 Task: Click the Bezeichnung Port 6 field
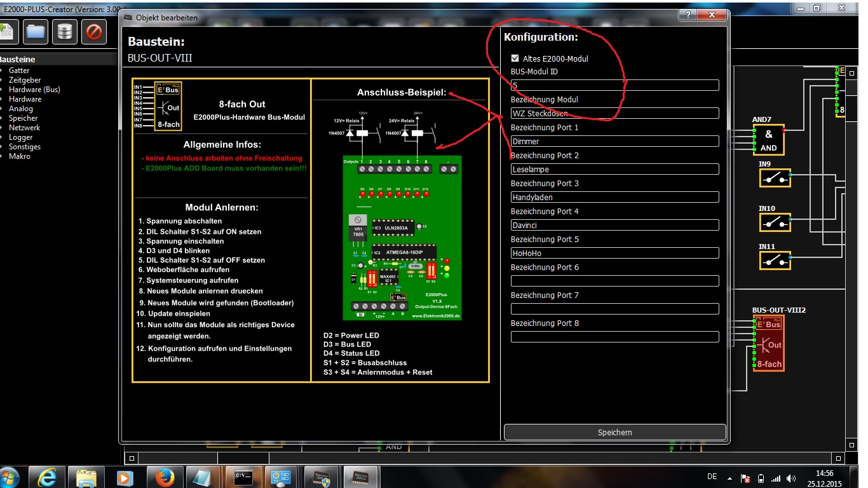(614, 281)
